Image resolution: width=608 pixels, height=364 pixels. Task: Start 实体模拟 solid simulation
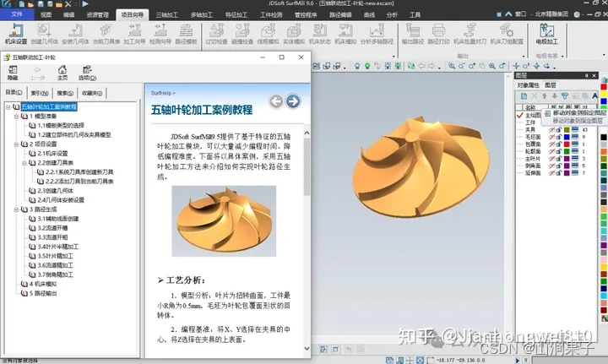[x=294, y=34]
